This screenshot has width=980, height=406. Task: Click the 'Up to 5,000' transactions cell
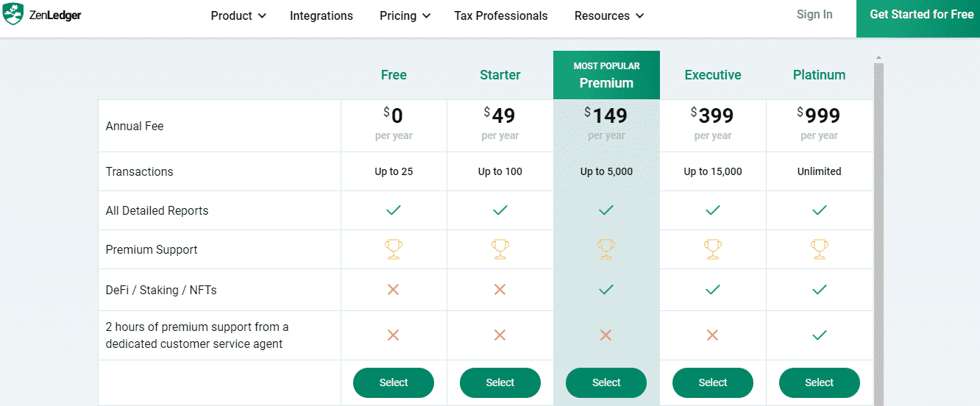pos(606,171)
